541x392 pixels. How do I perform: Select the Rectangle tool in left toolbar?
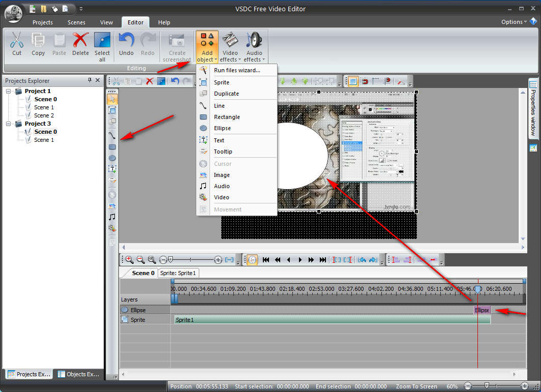[112, 147]
